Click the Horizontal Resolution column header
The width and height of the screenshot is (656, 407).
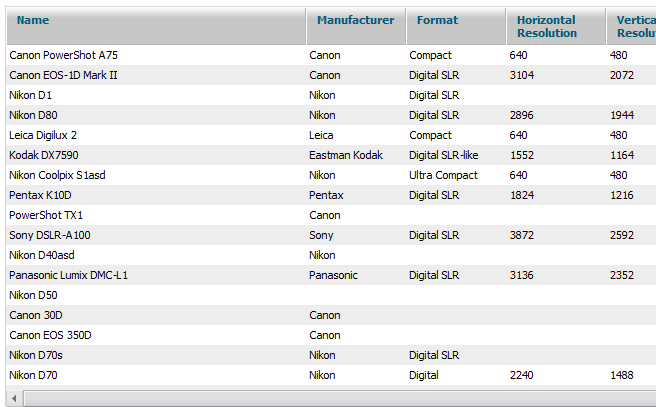(x=546, y=26)
